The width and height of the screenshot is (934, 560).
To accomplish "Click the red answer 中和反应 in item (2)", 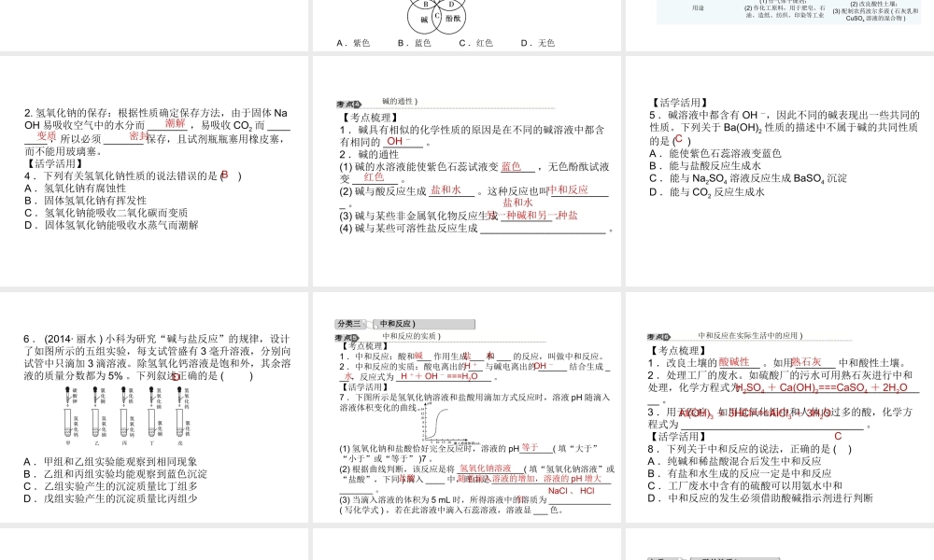I will coord(568,189).
